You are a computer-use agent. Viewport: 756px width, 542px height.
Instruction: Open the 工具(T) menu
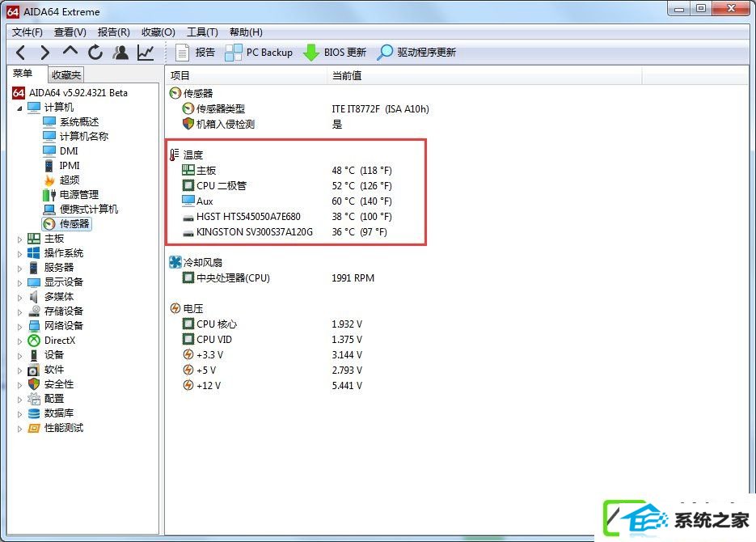[202, 32]
